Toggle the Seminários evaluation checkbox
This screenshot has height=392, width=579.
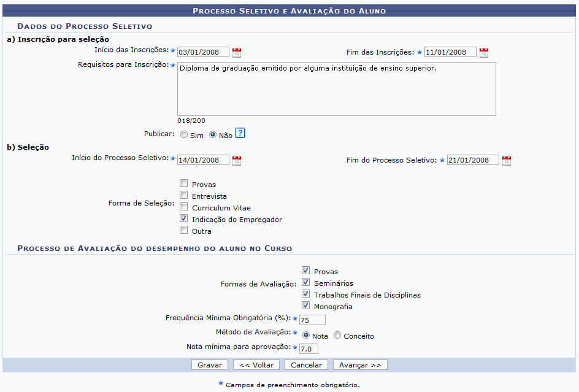(x=305, y=282)
